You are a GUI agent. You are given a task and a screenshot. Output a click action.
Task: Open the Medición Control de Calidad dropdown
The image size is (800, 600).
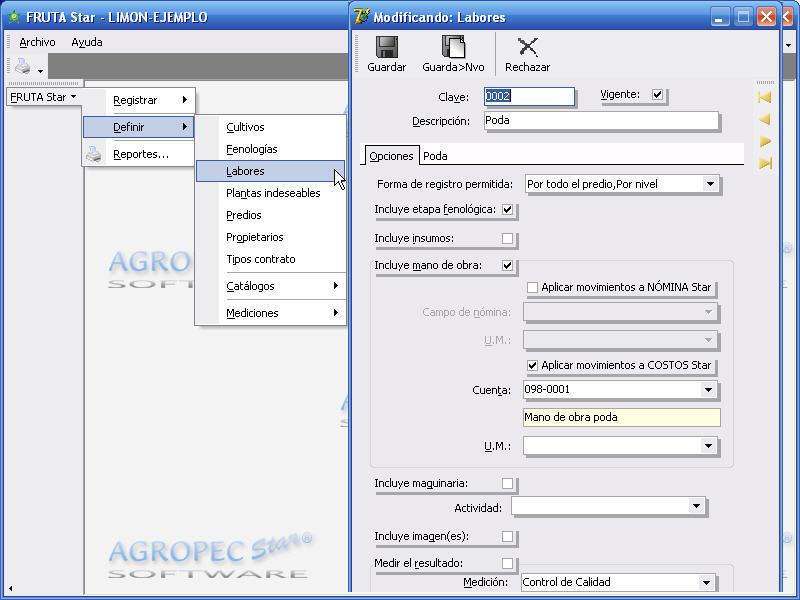(706, 582)
